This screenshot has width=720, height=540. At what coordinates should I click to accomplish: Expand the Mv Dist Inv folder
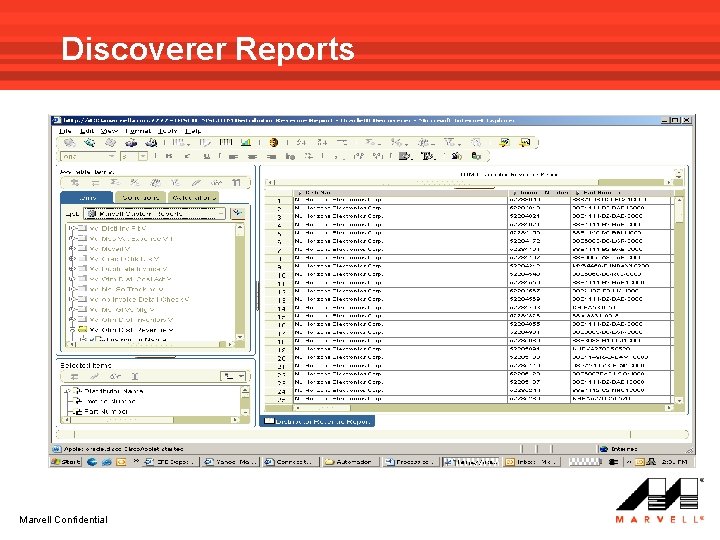(72, 228)
